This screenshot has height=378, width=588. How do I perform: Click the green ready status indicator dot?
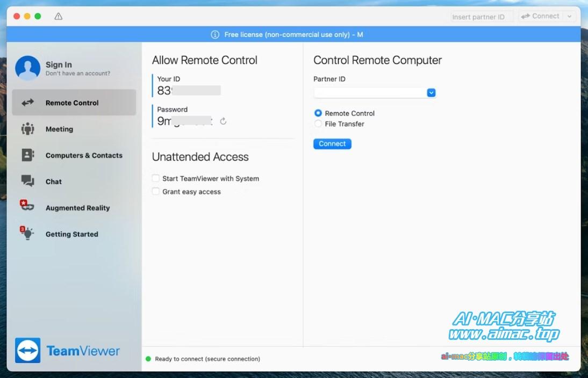(x=148, y=359)
